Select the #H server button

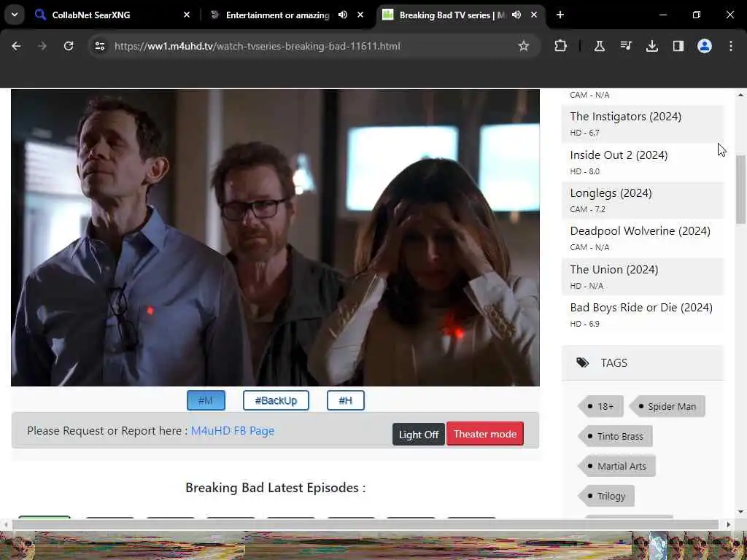click(345, 400)
